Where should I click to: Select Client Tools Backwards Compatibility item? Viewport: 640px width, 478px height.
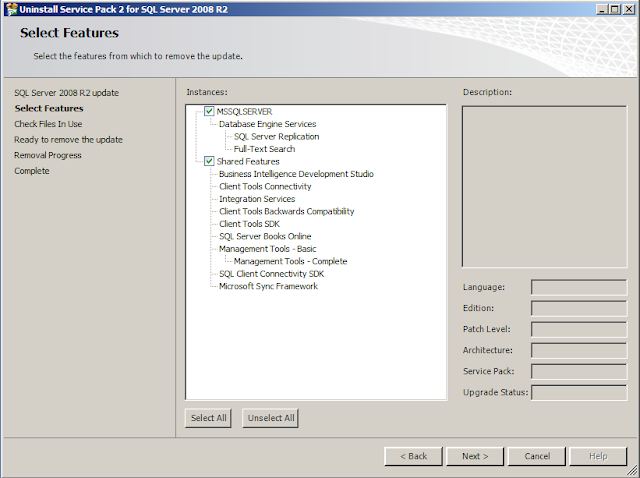click(287, 211)
